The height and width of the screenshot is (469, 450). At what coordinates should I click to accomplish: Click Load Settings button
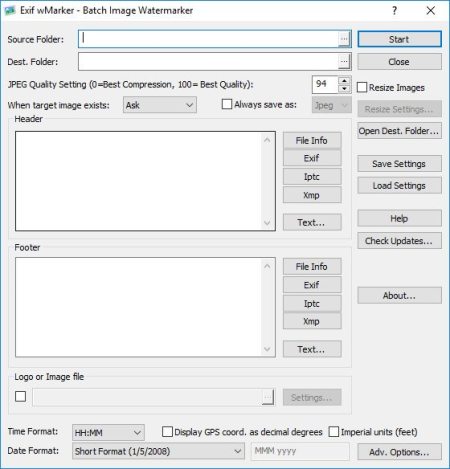[x=399, y=185]
